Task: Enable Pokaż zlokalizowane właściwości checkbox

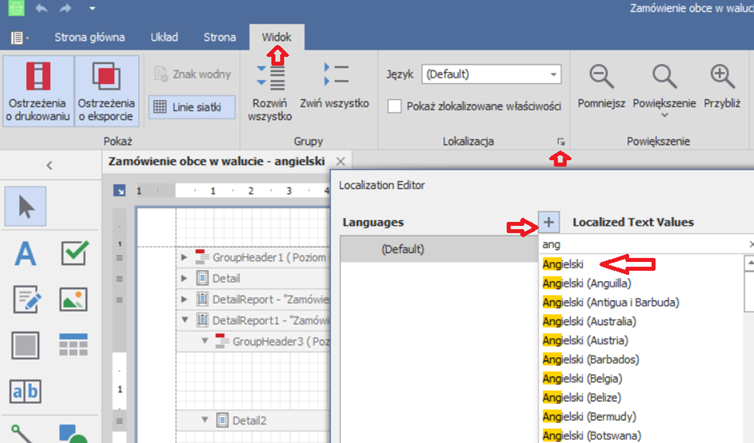Action: 395,106
